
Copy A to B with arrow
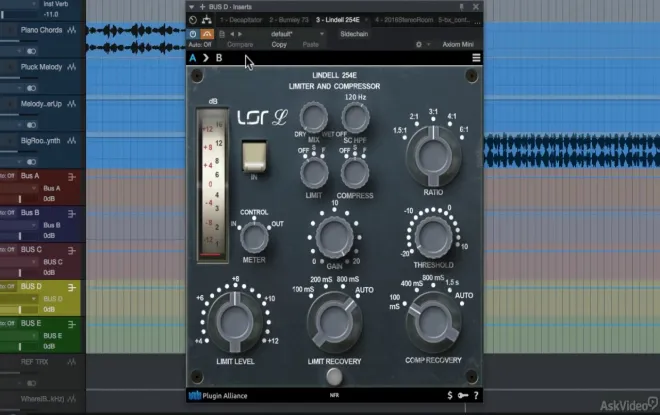pyautogui.click(x=206, y=58)
